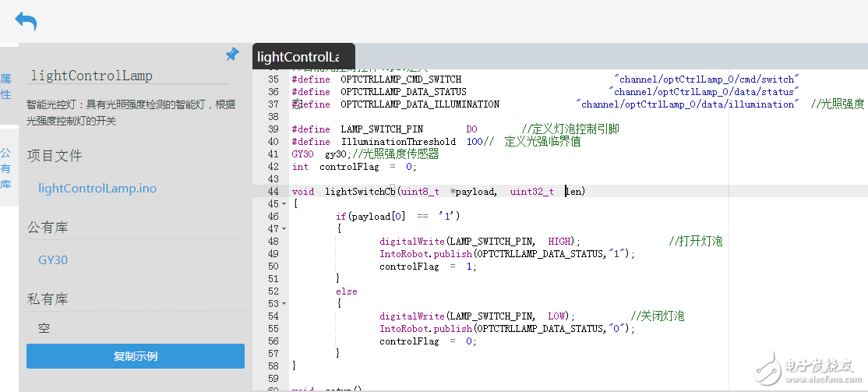Image resolution: width=868 pixels, height=392 pixels.
Task: Fold the if block at line 47
Action: point(284,229)
